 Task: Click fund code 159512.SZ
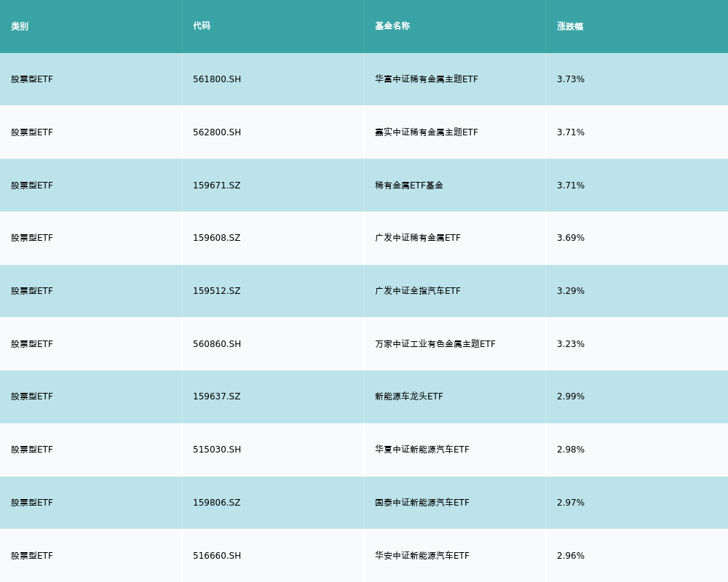tap(217, 291)
